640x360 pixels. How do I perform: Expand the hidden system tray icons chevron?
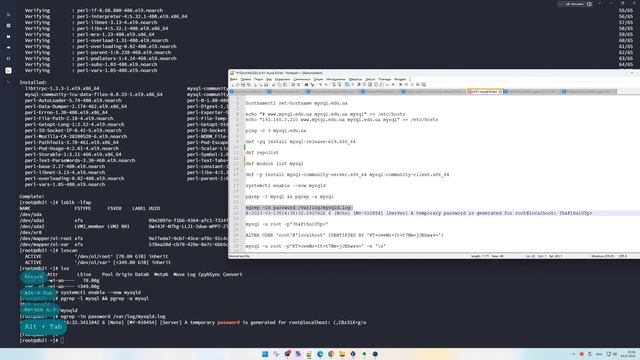click(x=573, y=354)
